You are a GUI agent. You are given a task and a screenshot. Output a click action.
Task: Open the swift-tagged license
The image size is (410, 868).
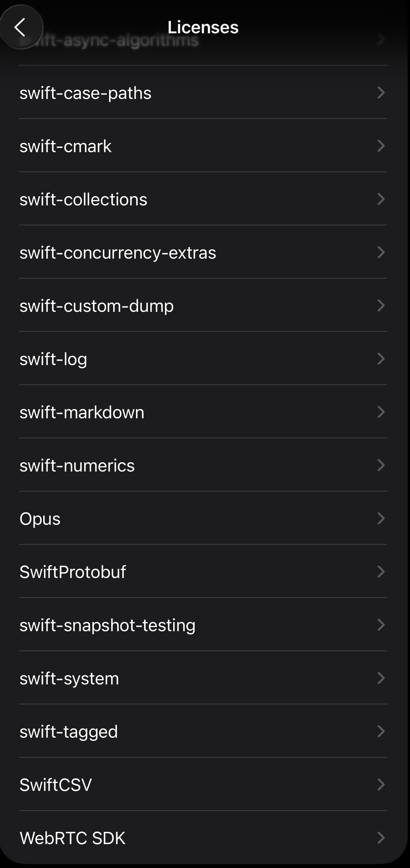tap(69, 732)
